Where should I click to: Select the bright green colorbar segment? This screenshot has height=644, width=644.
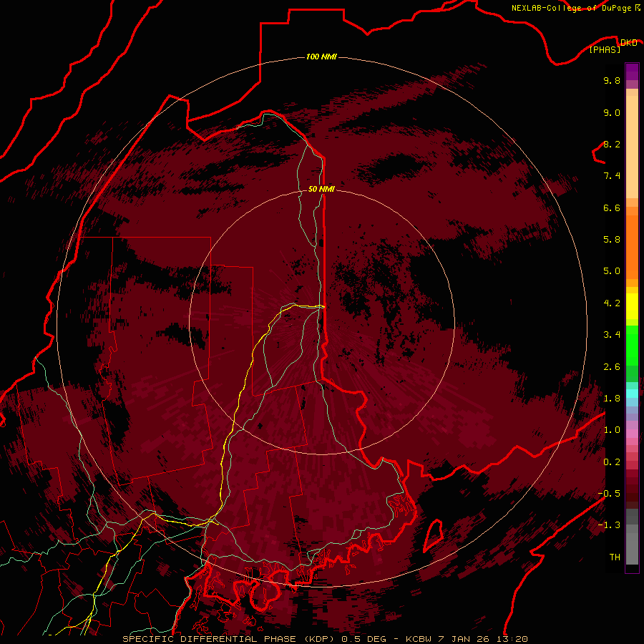[x=632, y=345]
